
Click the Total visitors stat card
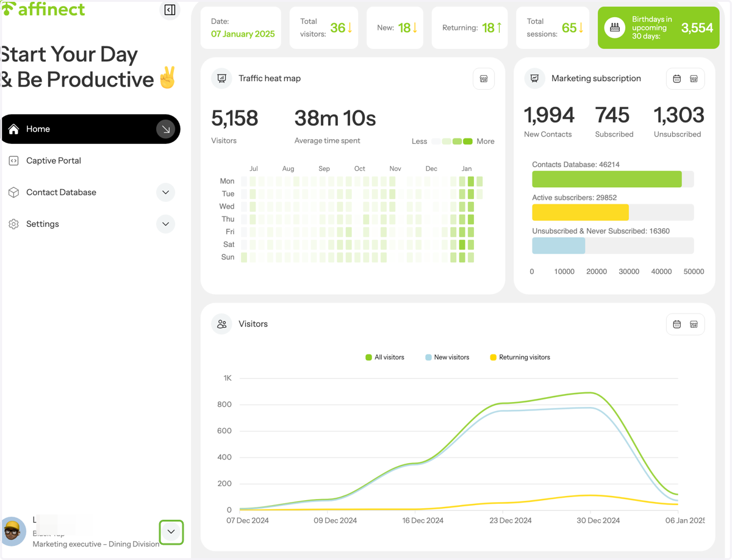click(x=325, y=28)
